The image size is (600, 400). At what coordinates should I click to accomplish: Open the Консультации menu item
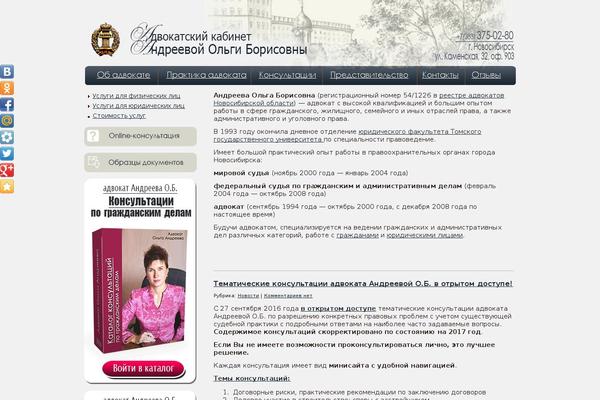click(x=287, y=75)
